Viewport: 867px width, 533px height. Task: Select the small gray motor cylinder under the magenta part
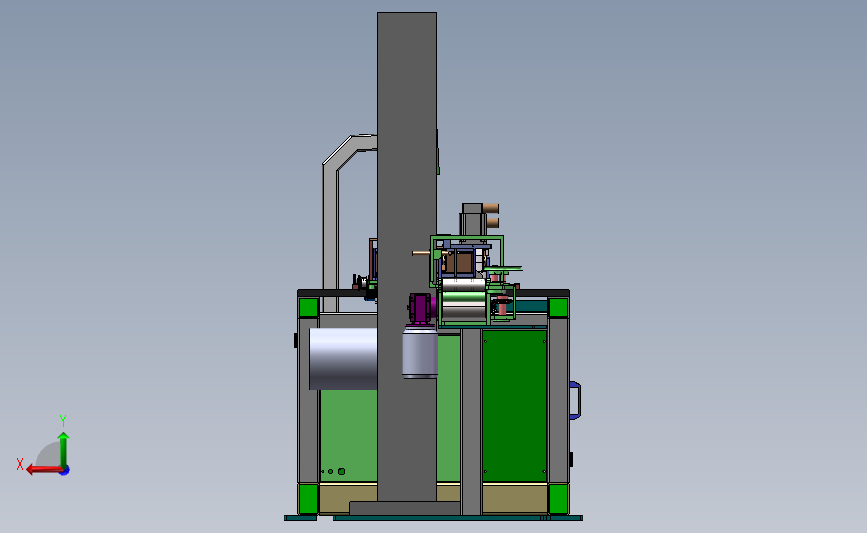(420, 353)
